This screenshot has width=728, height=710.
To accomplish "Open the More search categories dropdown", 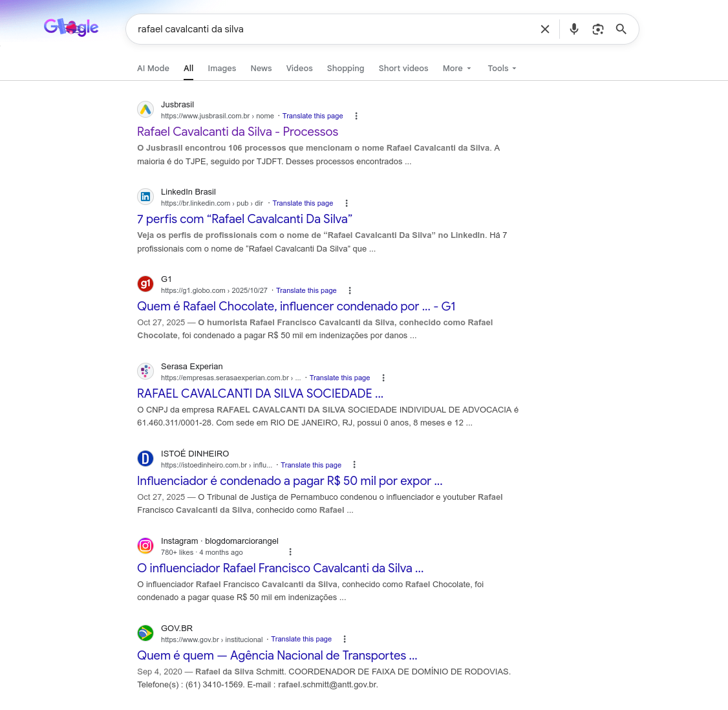I will [457, 69].
